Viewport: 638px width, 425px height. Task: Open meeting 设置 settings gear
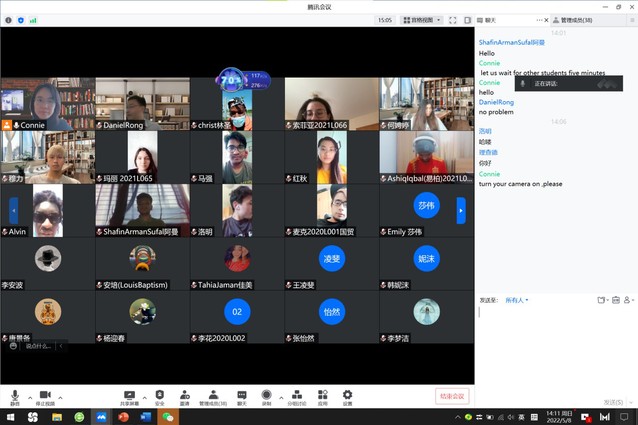(347, 396)
